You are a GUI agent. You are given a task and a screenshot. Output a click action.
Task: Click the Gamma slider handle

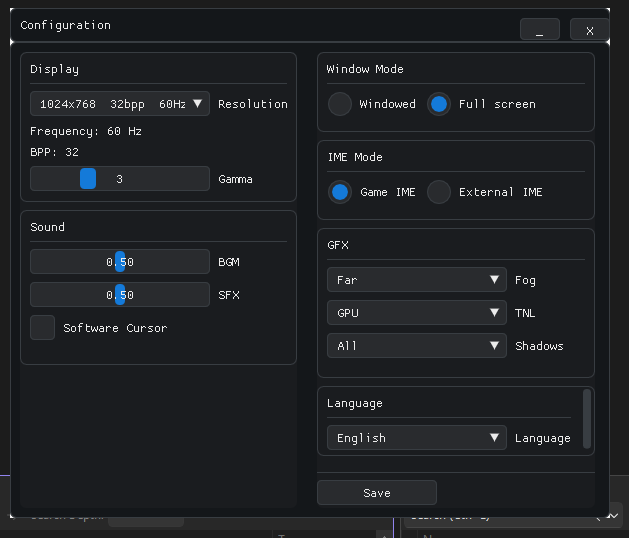(88, 179)
